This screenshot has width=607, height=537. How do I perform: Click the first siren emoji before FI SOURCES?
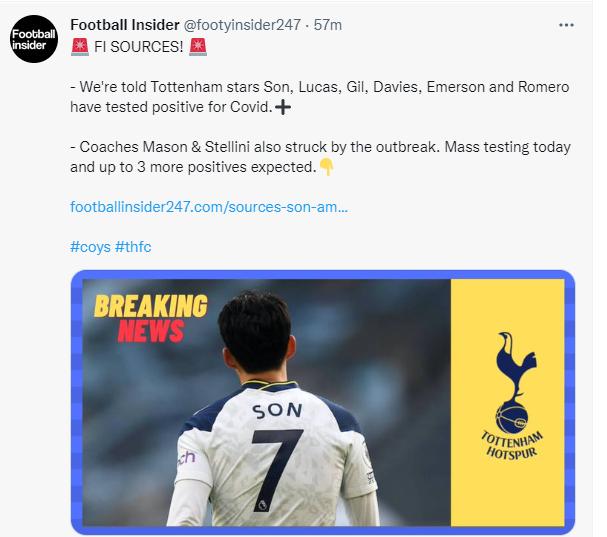tap(80, 47)
